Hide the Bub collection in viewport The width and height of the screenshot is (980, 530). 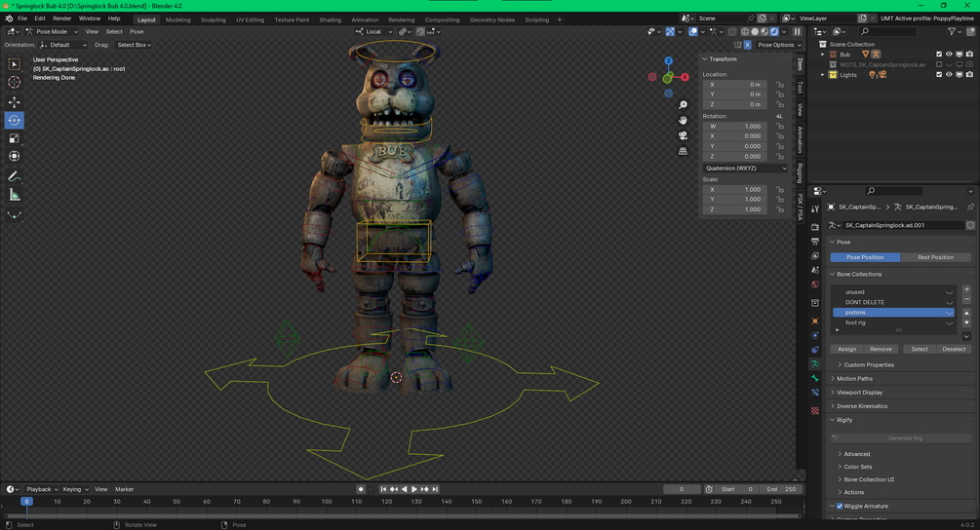(x=949, y=55)
